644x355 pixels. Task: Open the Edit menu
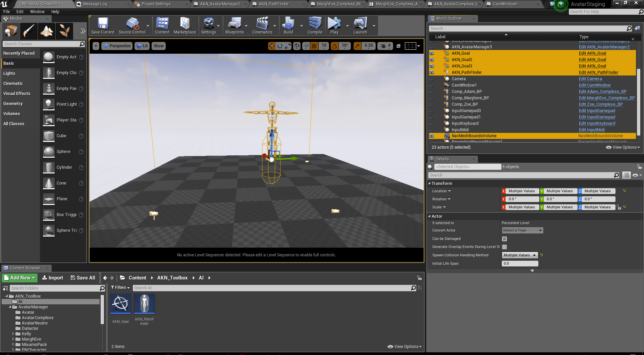[x=20, y=11]
